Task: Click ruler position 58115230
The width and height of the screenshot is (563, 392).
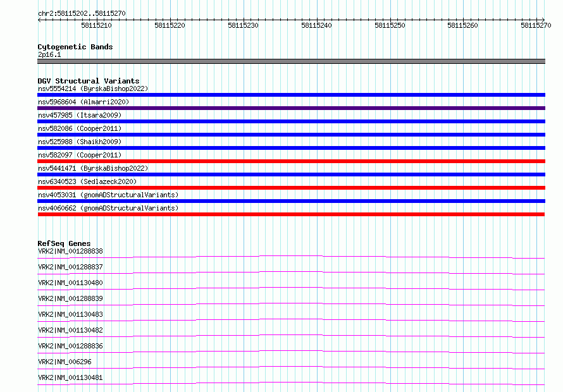Action: click(243, 25)
